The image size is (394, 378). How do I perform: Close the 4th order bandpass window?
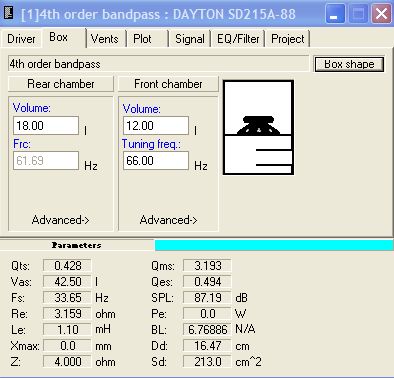point(381,14)
